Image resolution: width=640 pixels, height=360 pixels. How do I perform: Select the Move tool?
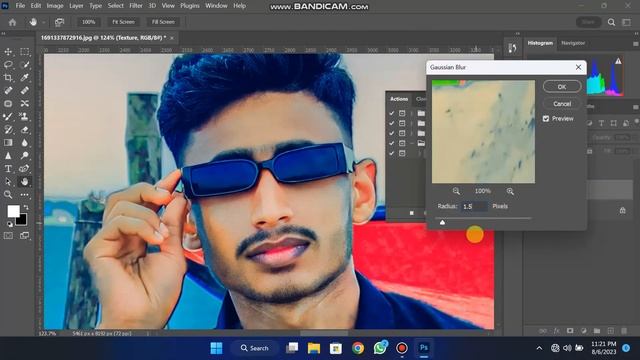pos(8,52)
